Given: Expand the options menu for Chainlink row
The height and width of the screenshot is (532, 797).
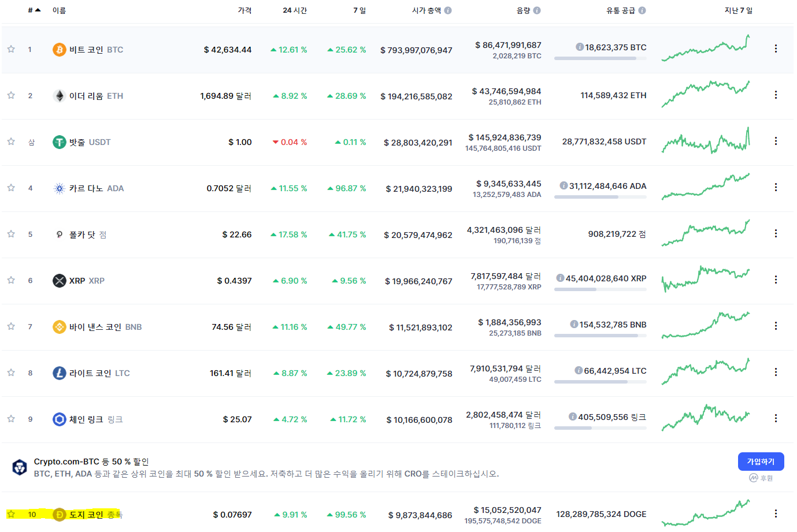Looking at the screenshot, I should click(776, 418).
